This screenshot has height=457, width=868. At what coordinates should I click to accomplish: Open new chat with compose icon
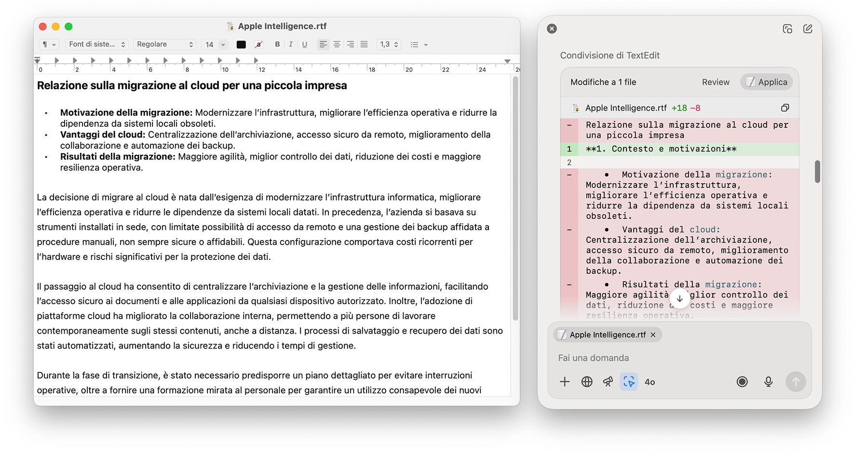point(808,29)
